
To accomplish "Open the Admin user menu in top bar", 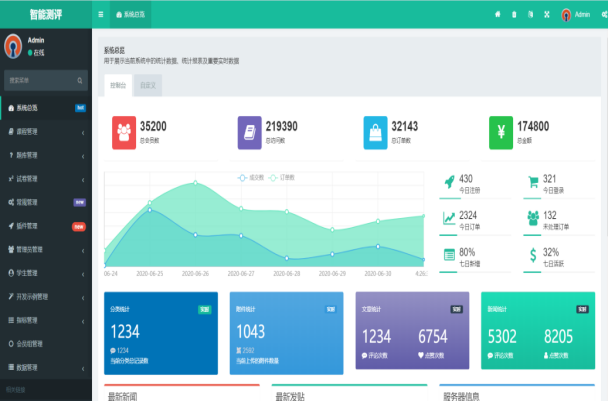I will [x=576, y=15].
